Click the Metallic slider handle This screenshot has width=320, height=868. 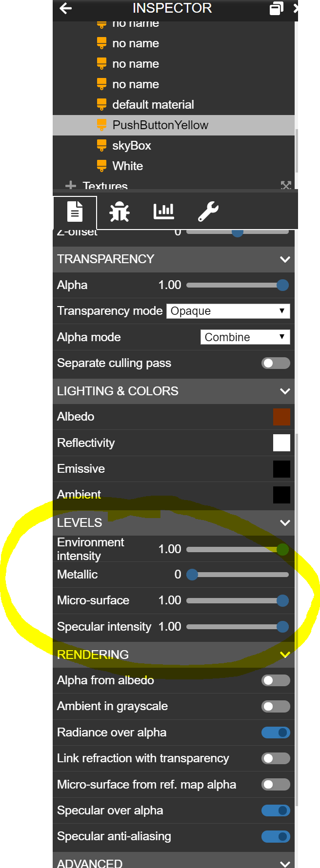(192, 575)
